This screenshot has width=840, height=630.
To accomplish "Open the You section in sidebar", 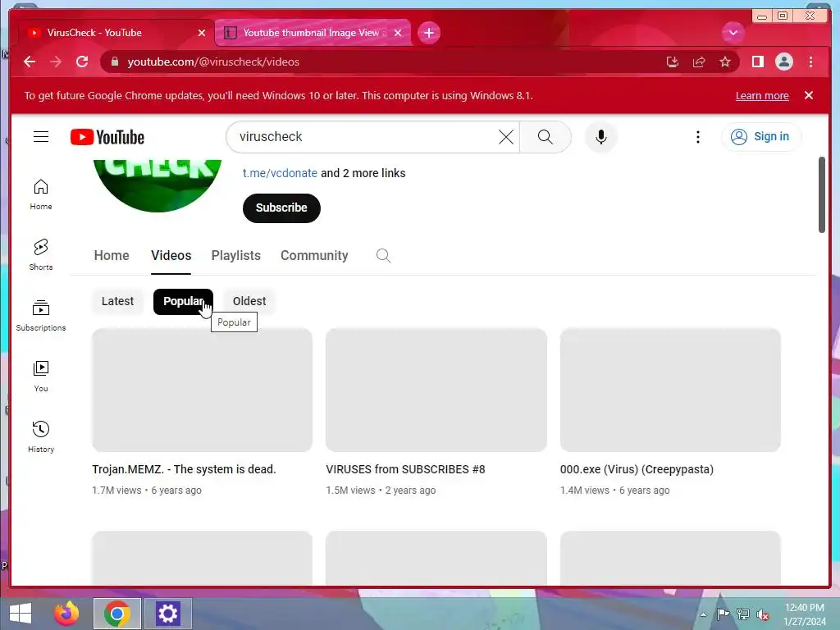I will pos(41,376).
